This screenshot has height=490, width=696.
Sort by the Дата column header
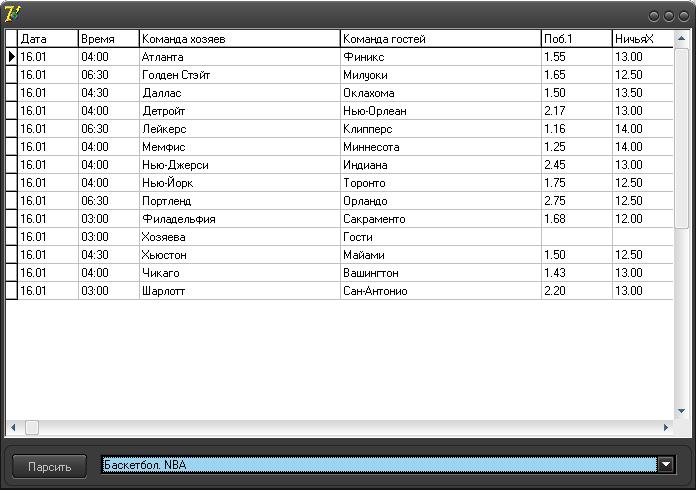[x=48, y=39]
